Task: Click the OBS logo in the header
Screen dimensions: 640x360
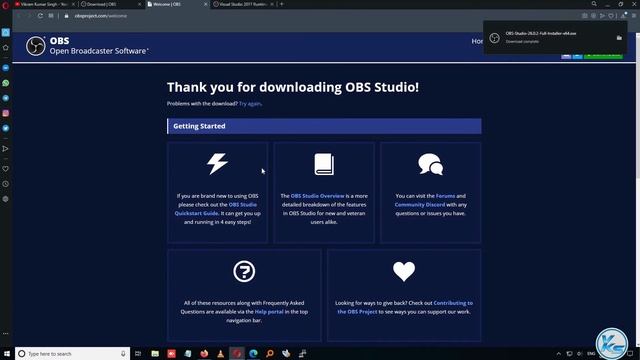Action: tap(36, 46)
